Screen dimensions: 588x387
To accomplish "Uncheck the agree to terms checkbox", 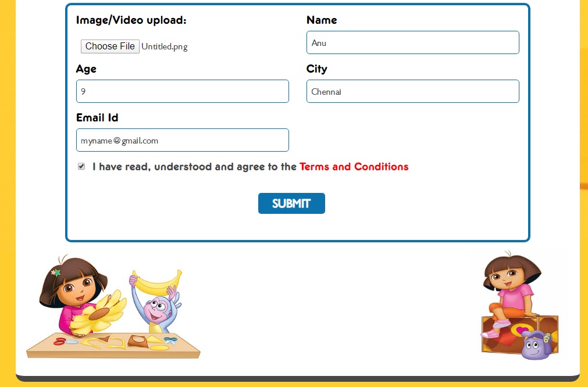I will pyautogui.click(x=81, y=166).
